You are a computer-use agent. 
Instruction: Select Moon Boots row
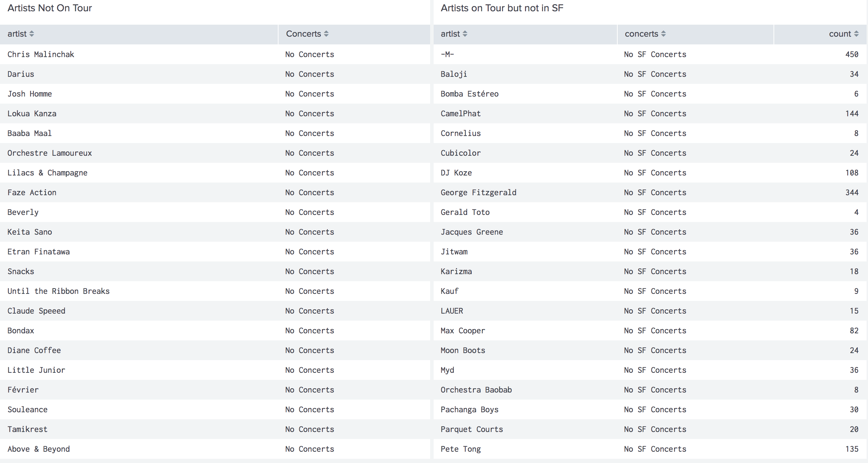point(650,350)
